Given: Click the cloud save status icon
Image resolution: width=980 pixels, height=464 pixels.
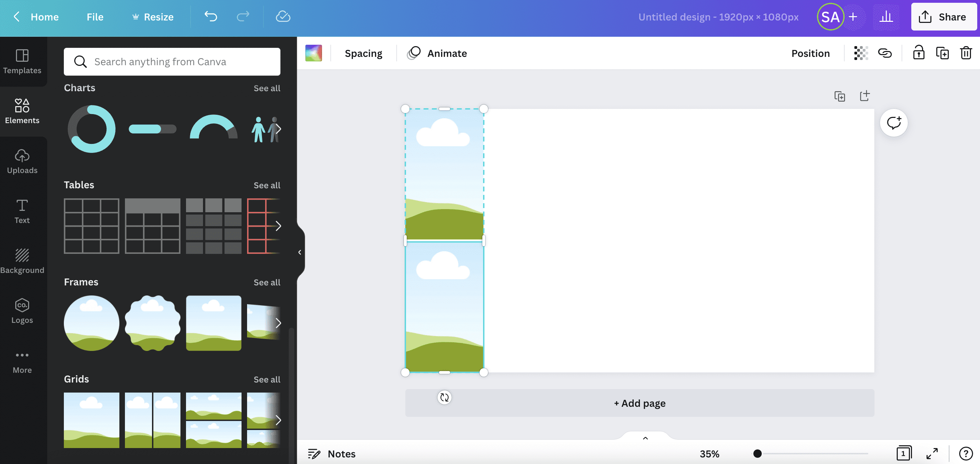Looking at the screenshot, I should click(283, 17).
